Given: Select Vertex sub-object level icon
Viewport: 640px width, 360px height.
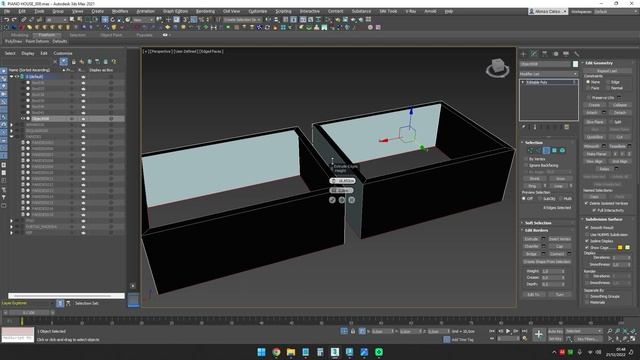Looking at the screenshot, I should pos(530,151).
